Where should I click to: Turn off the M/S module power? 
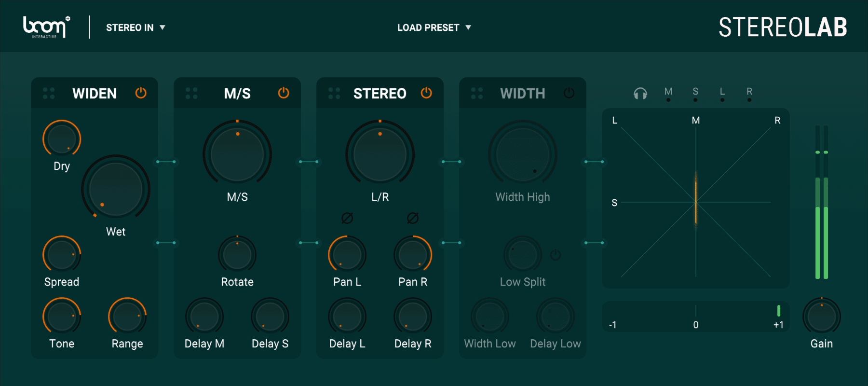284,93
